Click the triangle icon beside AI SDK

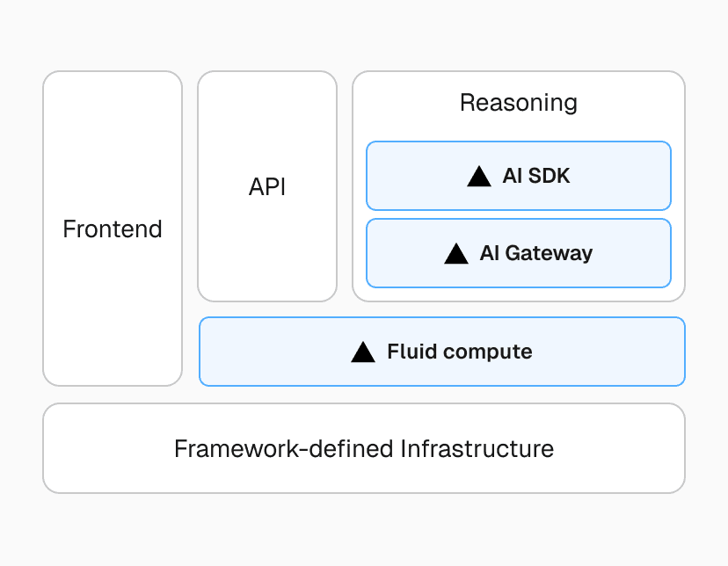pos(479,176)
